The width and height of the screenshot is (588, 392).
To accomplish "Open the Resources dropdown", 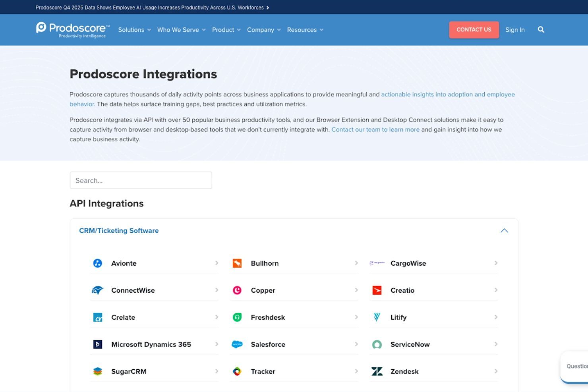I will pyautogui.click(x=305, y=30).
